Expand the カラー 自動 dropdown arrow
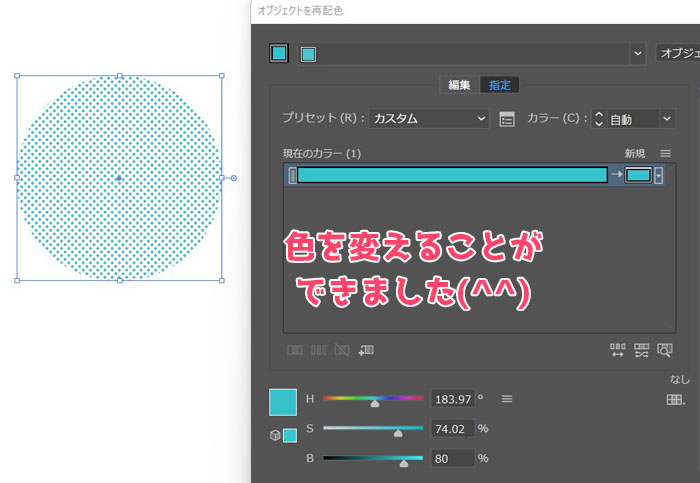 (x=667, y=119)
